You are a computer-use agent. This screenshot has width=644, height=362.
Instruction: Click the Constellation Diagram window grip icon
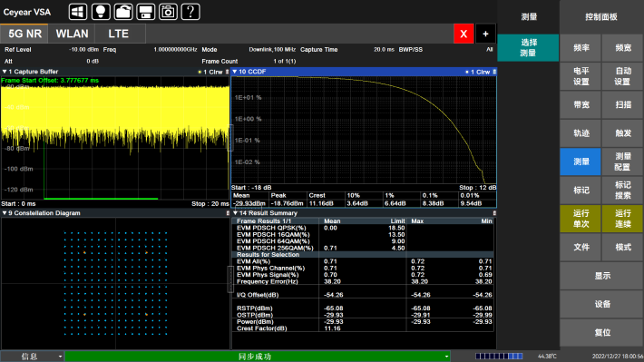(x=228, y=213)
